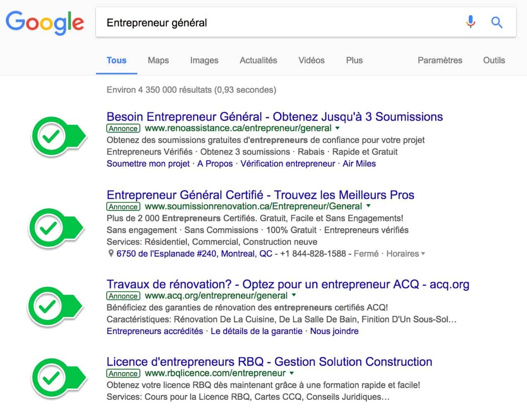Image resolution: width=527 pixels, height=420 pixels.
Task: Click the blue magnifier search icon
Action: pyautogui.click(x=497, y=22)
